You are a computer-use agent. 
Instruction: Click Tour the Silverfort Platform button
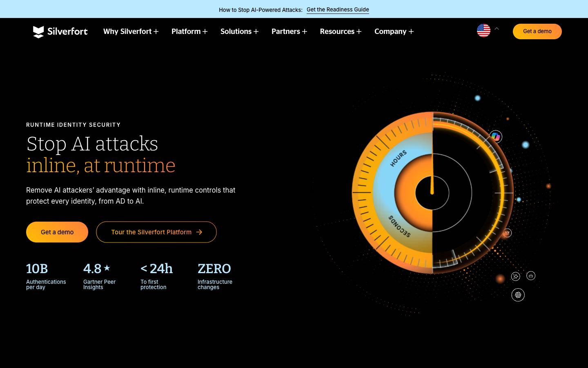tap(156, 232)
